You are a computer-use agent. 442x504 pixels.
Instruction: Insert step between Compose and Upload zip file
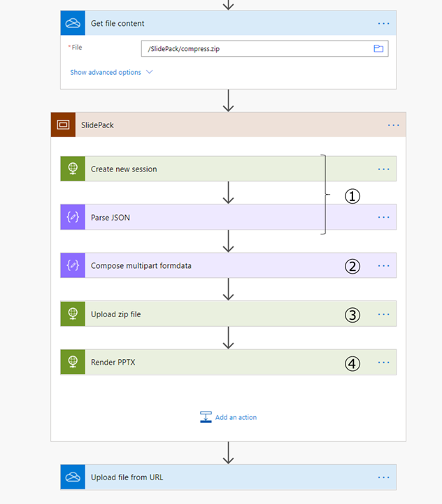[229, 289]
